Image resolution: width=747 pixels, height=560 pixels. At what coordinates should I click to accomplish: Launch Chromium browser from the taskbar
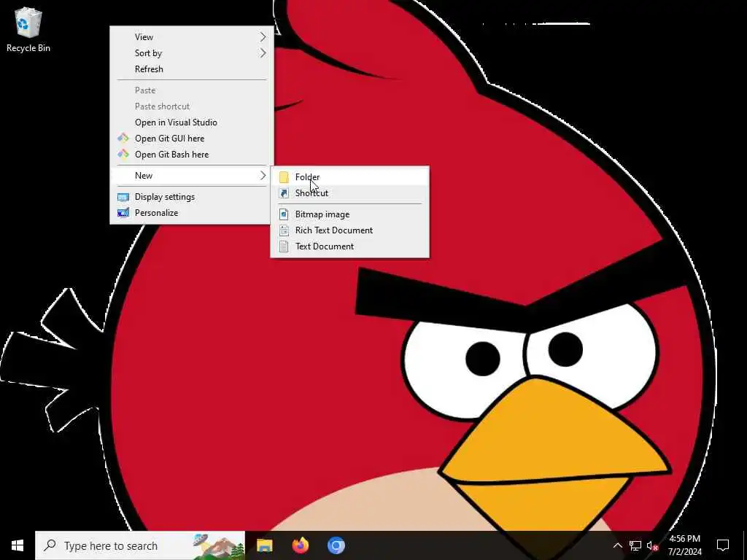[336, 545]
